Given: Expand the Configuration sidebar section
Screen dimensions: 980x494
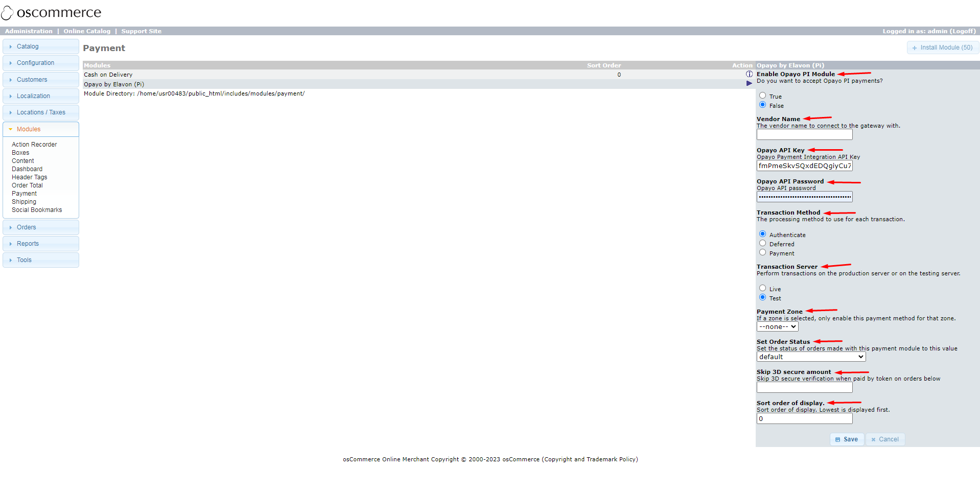Looking at the screenshot, I should tap(41, 63).
